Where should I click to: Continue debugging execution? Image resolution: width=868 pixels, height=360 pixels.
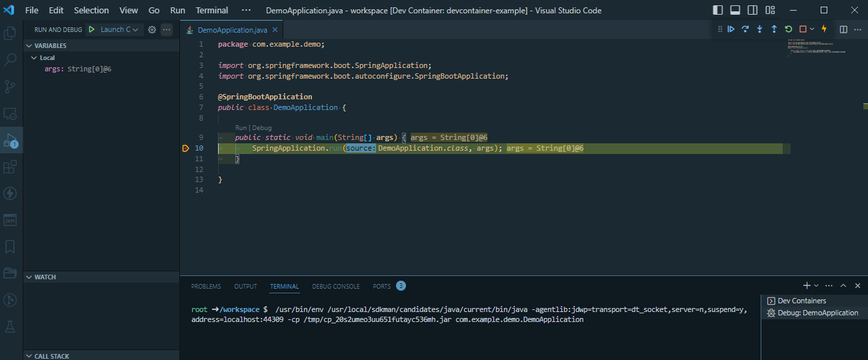(x=731, y=29)
